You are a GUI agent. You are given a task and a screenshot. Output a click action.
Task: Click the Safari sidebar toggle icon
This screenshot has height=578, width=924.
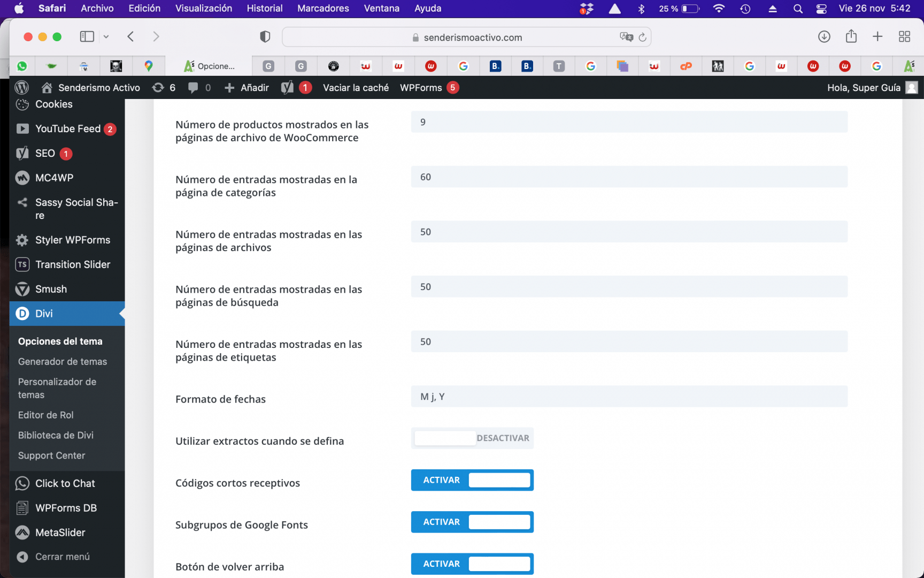click(87, 36)
